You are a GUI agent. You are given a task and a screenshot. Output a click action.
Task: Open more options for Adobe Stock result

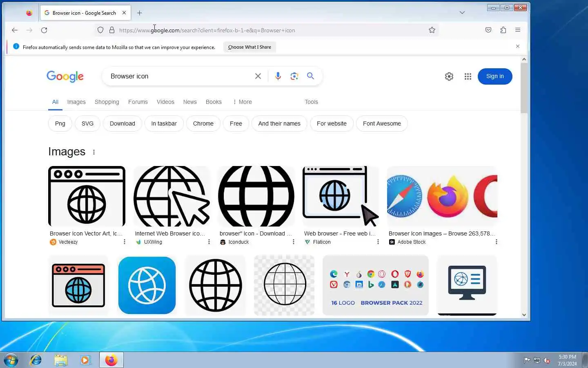pyautogui.click(x=497, y=242)
